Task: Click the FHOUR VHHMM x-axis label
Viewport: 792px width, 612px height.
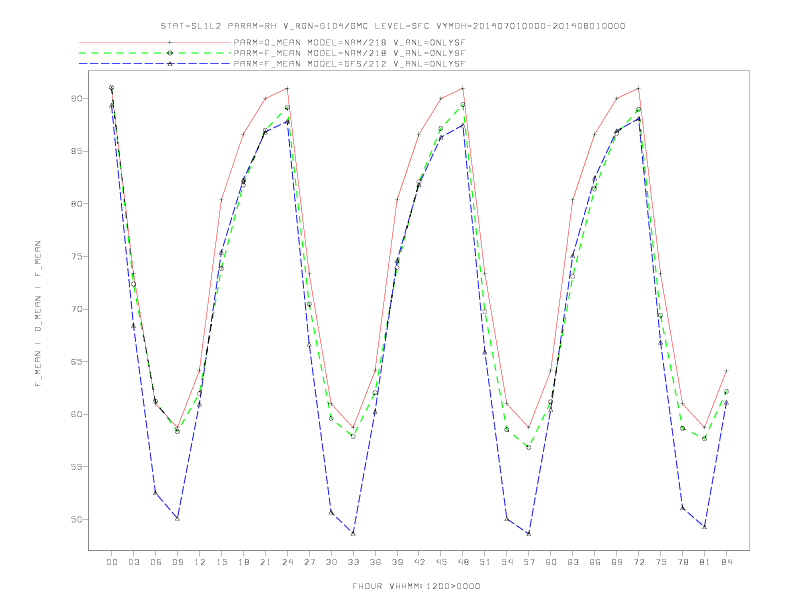Action: pos(416,586)
